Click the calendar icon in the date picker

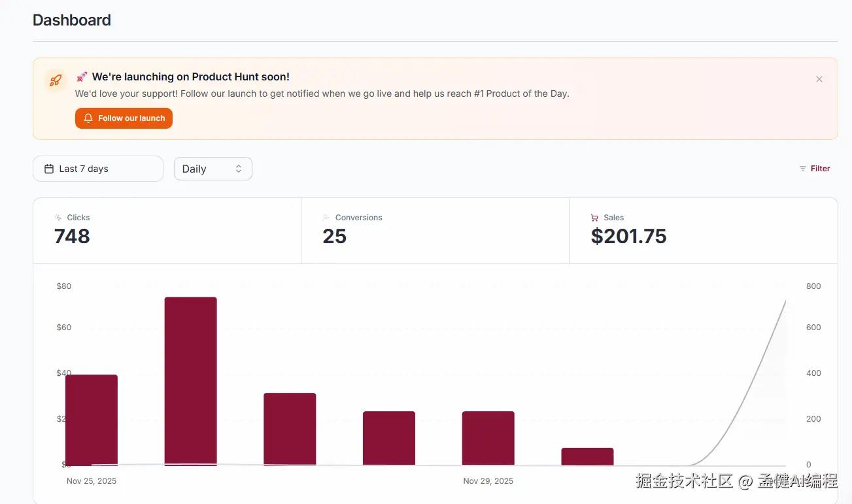click(49, 169)
